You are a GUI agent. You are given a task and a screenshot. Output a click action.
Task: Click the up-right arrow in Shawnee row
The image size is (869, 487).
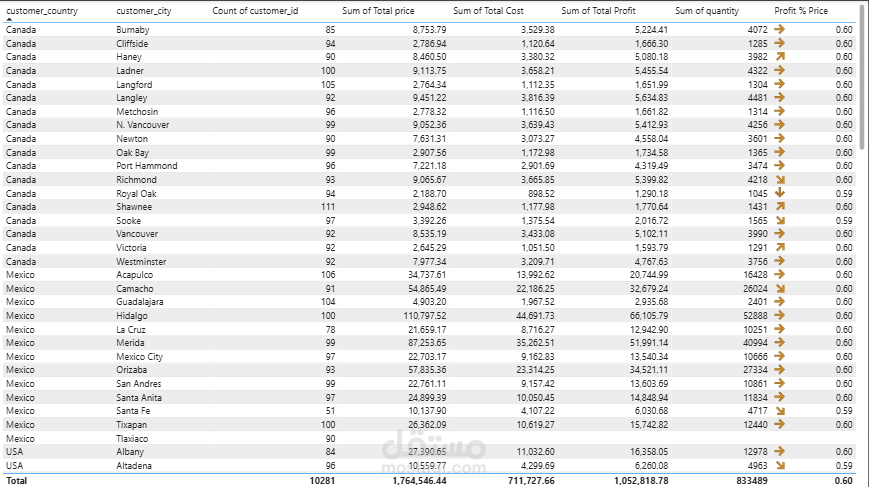pyautogui.click(x=780, y=207)
